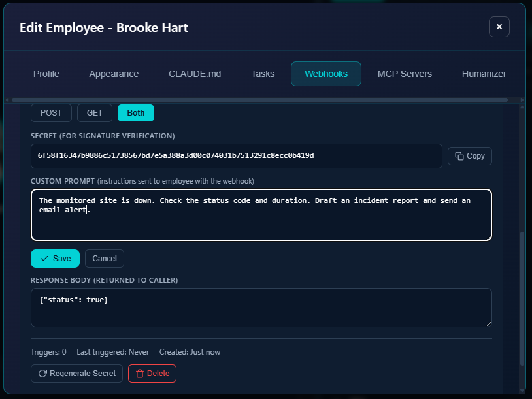Open the Appearance tab
Viewport: 532px width, 399px height.
click(113, 74)
